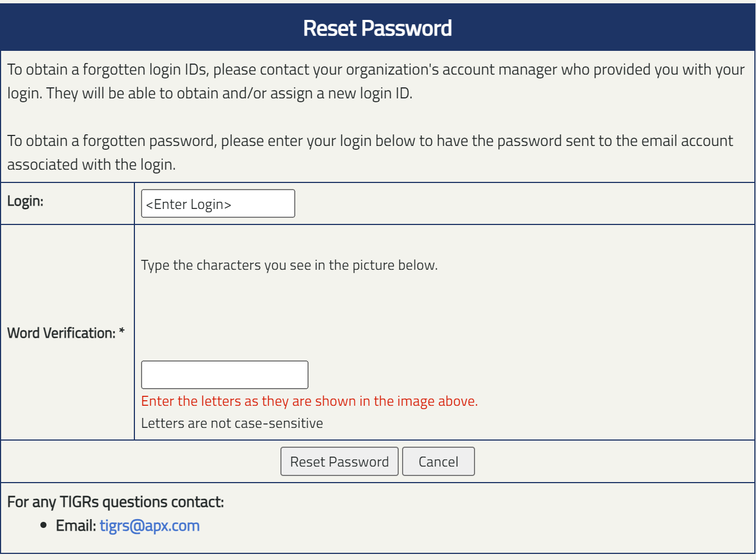Screen dimensions: 756x560
Task: Click 'Type the characters' instruction text
Action: [x=290, y=265]
